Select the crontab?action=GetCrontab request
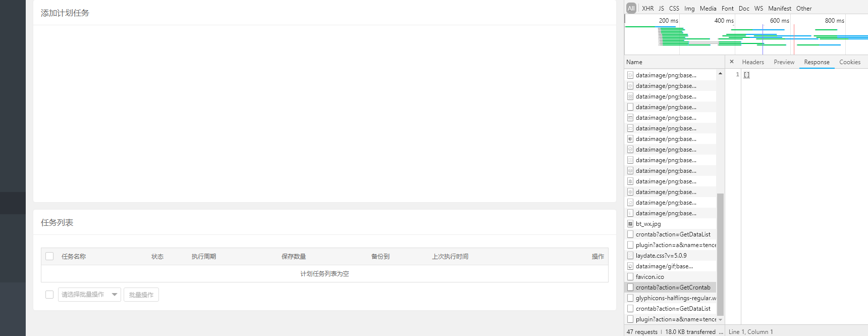Image resolution: width=868 pixels, height=336 pixels. [670, 287]
